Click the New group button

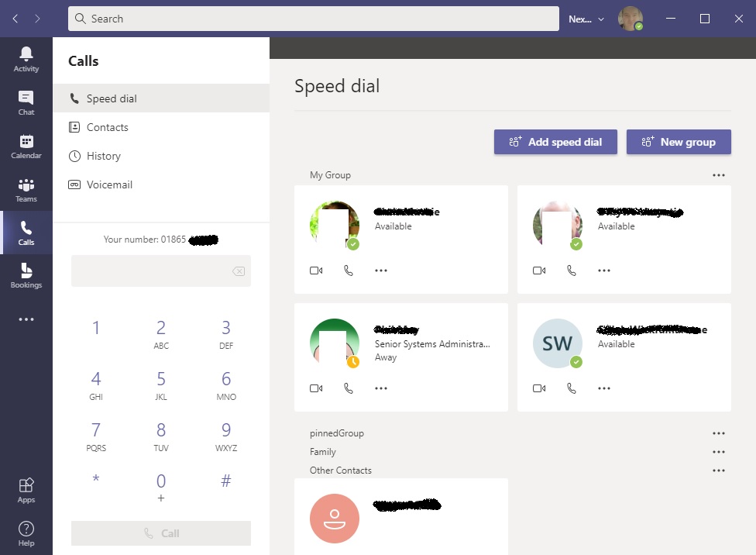pyautogui.click(x=679, y=142)
